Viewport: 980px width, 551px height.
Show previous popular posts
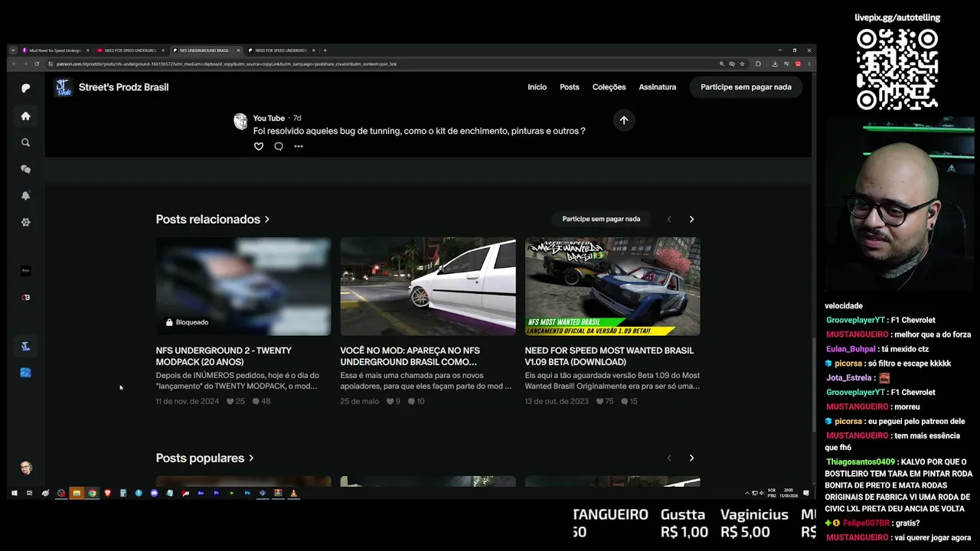[669, 458]
